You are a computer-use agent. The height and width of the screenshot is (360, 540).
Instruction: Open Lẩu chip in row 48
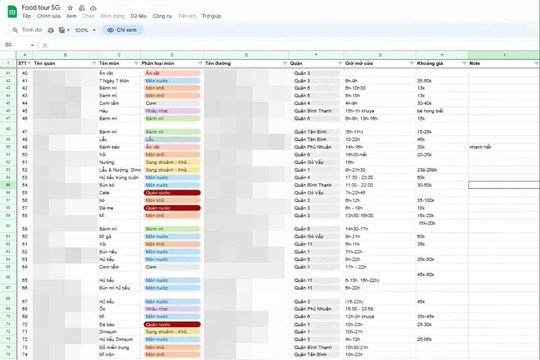[172, 140]
